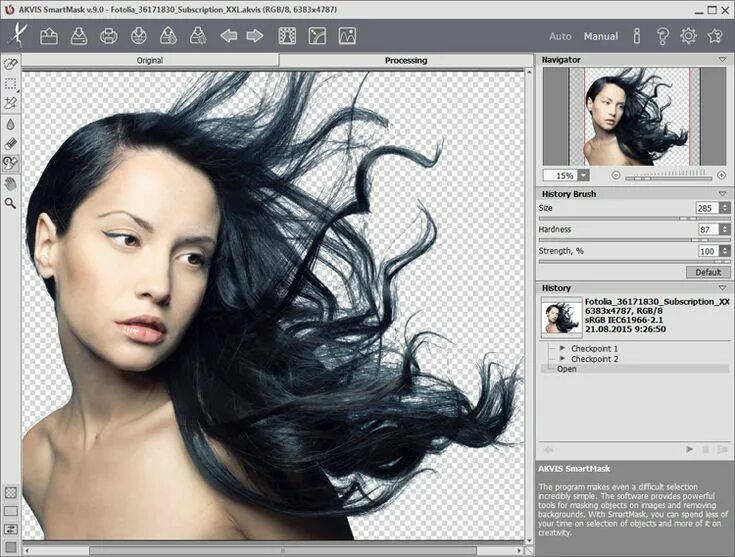Open help via question mark icon

[662, 36]
